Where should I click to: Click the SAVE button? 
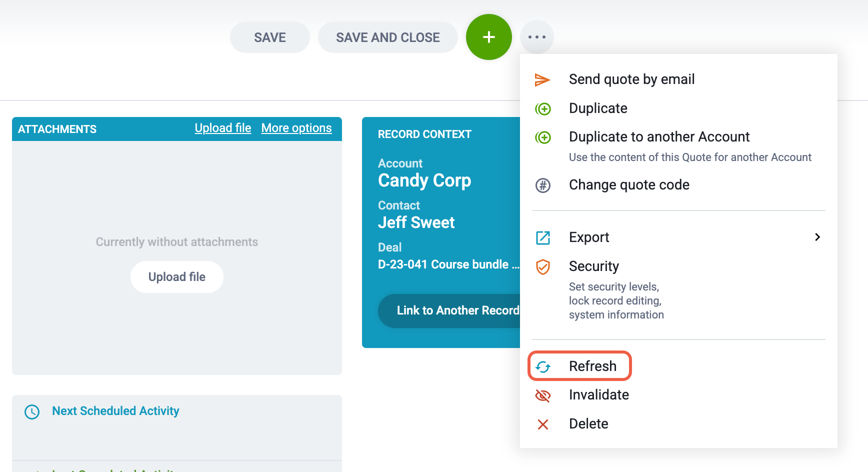(x=270, y=37)
